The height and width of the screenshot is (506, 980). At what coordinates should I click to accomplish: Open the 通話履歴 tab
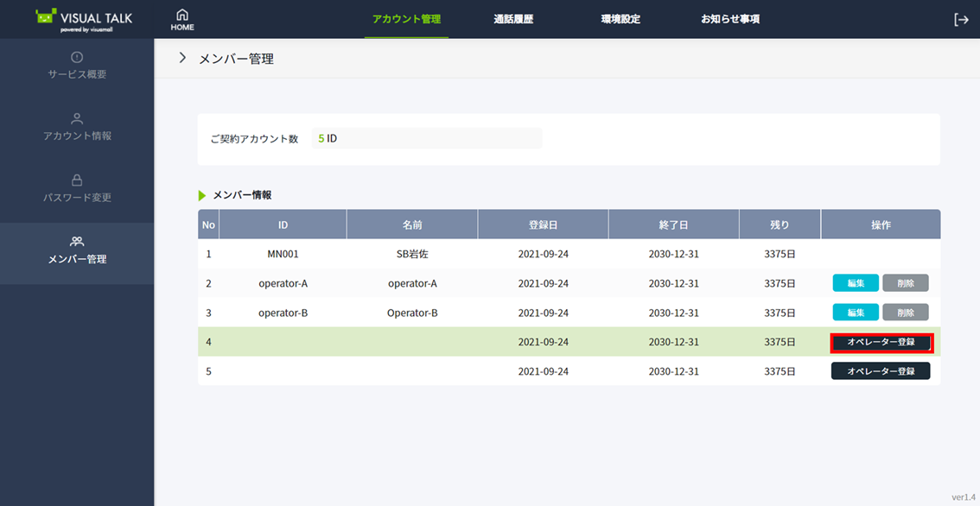(x=513, y=19)
